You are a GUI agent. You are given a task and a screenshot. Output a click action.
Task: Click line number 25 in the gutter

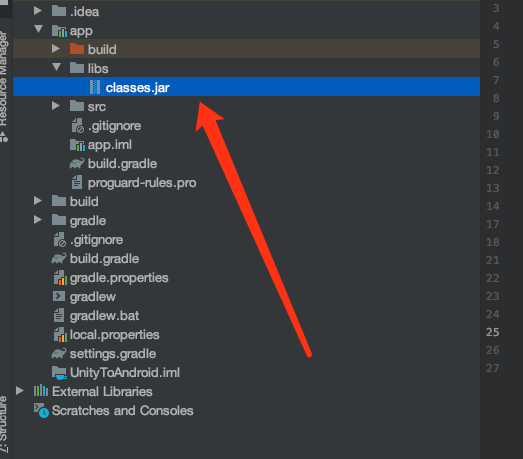point(492,332)
